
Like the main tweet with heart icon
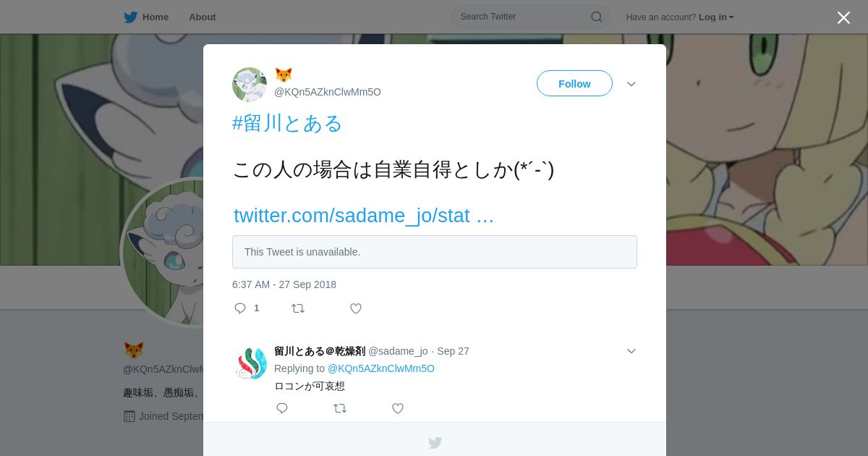point(356,308)
